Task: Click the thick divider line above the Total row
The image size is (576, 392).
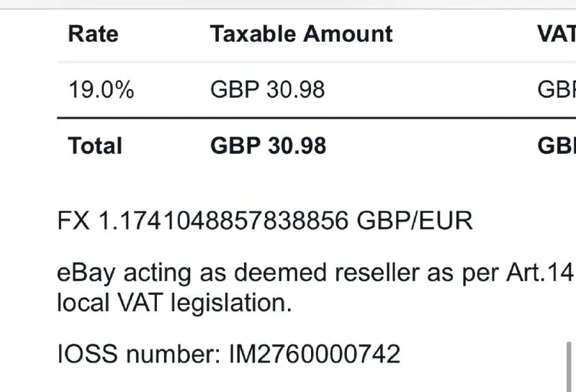Action: click(x=317, y=118)
